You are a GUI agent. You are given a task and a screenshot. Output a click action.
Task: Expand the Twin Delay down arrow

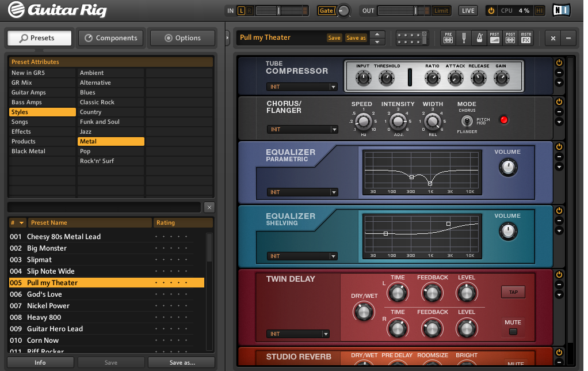559,295
